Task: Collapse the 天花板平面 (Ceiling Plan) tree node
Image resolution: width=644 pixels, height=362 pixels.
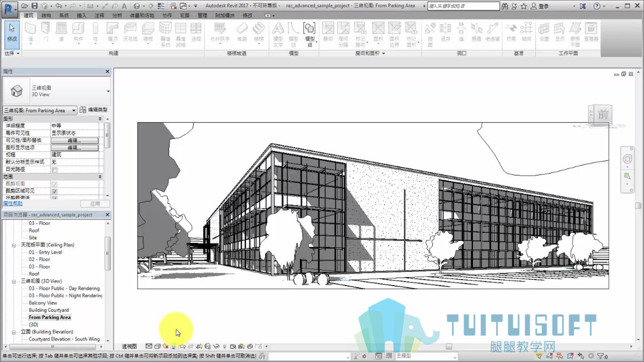Action: point(14,245)
